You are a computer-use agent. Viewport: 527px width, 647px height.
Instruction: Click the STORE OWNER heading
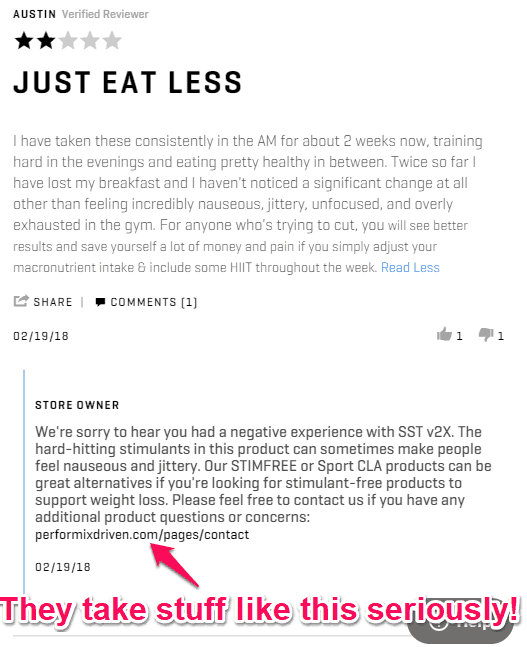pos(77,405)
